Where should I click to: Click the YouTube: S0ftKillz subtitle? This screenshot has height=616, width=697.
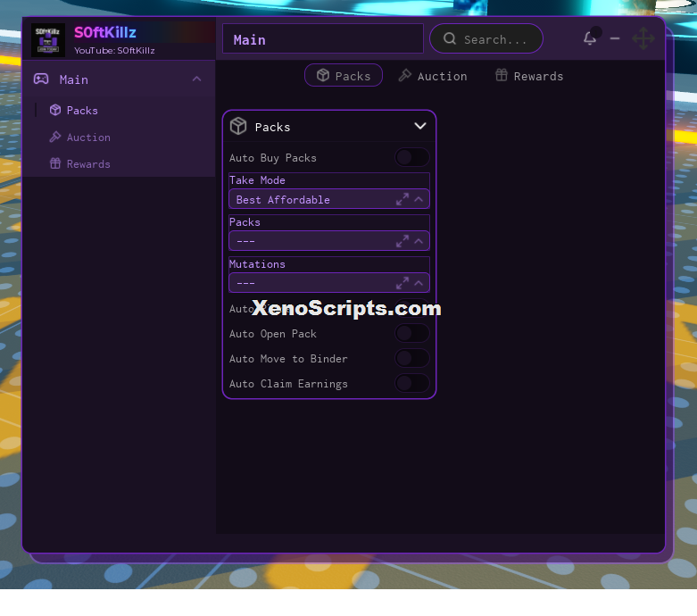pos(114,51)
